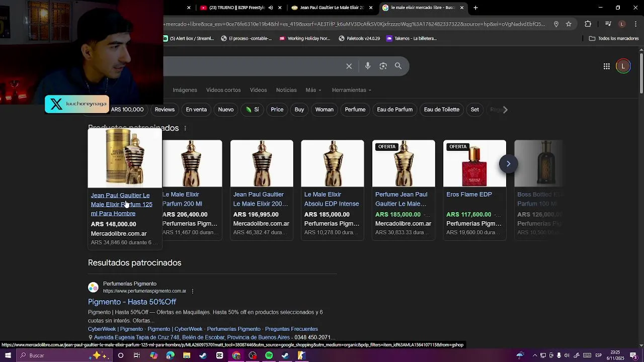Toggle the Sí filter chip
The height and width of the screenshot is (362, 644).
point(252,110)
